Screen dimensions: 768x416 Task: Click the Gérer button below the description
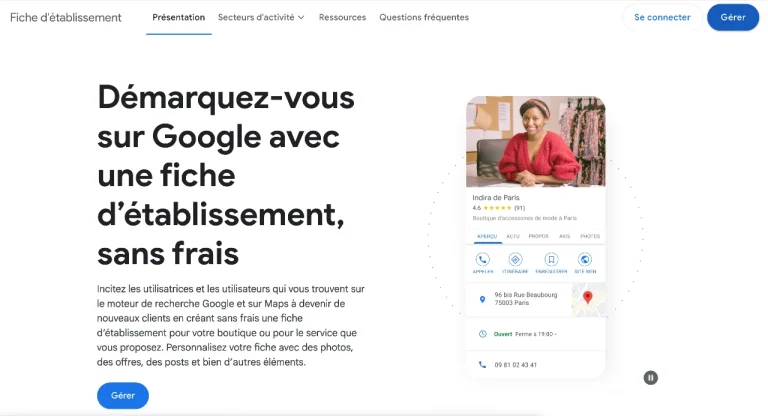pyautogui.click(x=122, y=395)
